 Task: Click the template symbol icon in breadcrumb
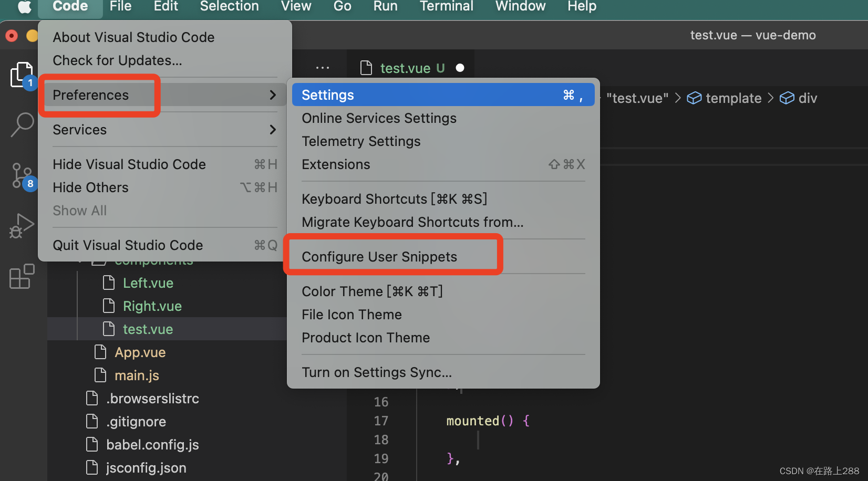(x=694, y=98)
